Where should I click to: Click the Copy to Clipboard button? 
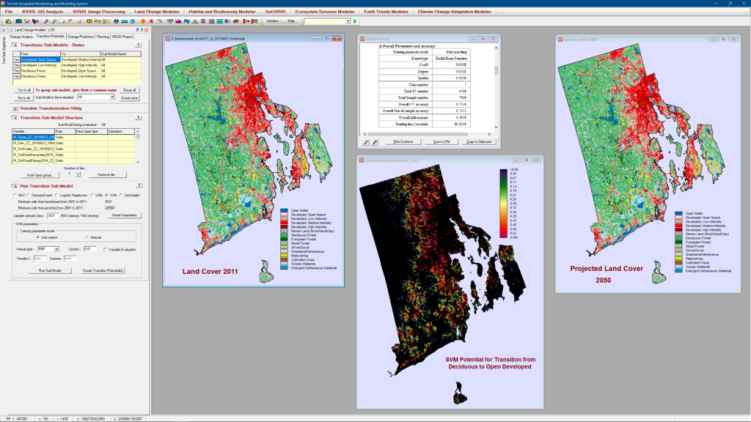tap(478, 142)
